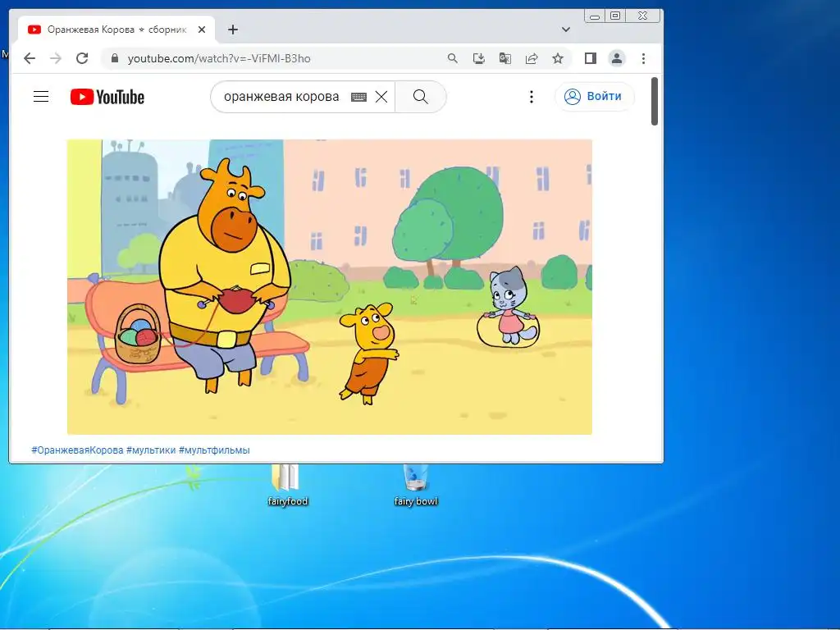Select the fairy bowl recycle bin icon

(x=416, y=485)
